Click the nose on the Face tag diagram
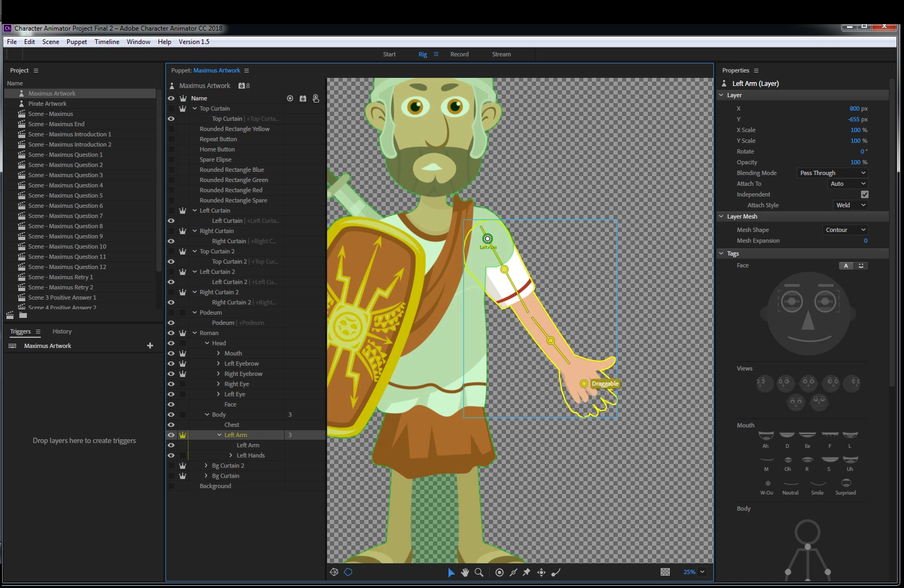The width and height of the screenshot is (904, 588). point(808,321)
